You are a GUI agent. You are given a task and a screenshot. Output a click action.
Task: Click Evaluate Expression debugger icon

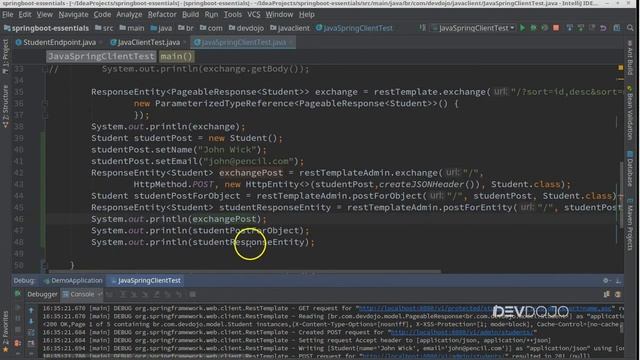192,294
